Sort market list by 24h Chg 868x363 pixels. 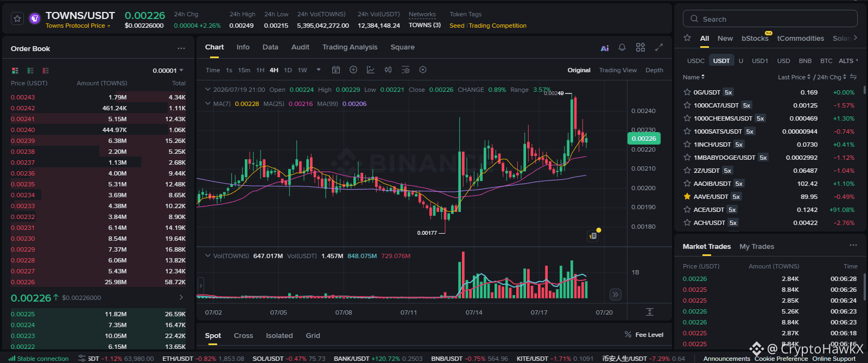(832, 77)
